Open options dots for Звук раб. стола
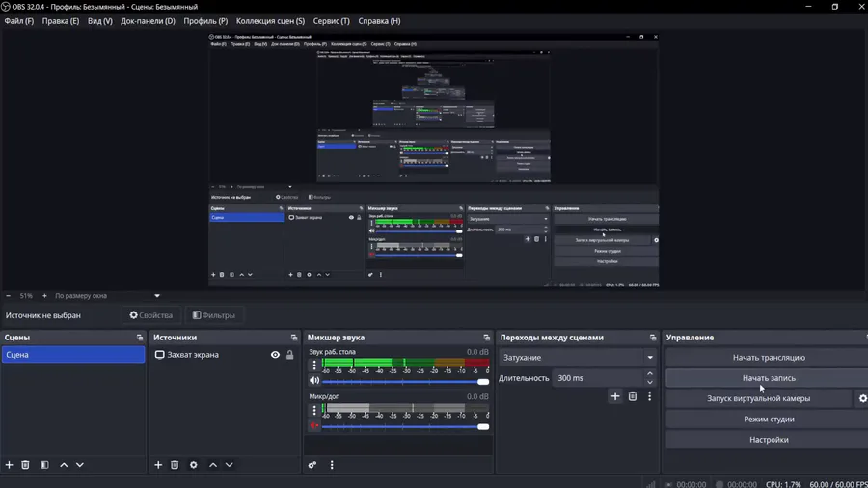 [x=314, y=365]
